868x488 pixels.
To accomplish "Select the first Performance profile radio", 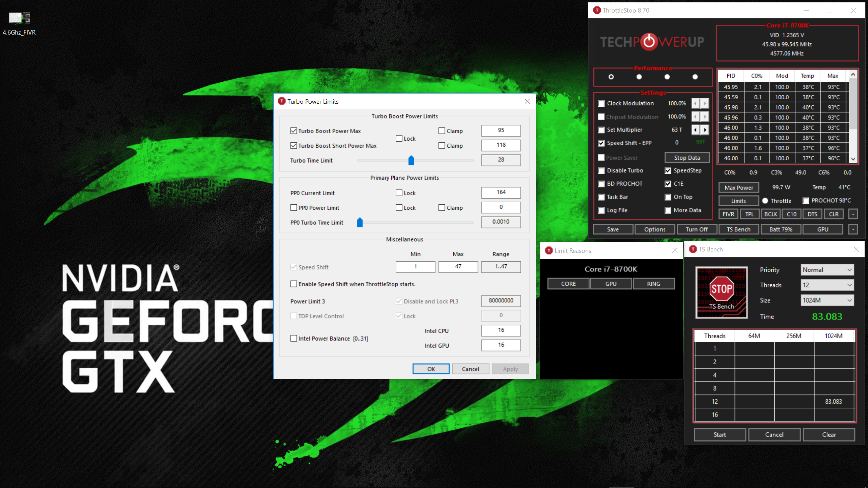I will 611,77.
